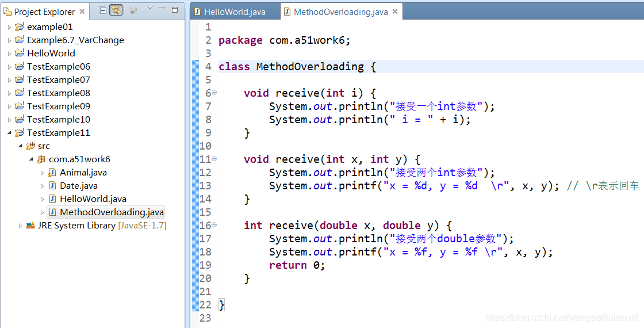Close the Project Explorer tab

click(x=82, y=12)
